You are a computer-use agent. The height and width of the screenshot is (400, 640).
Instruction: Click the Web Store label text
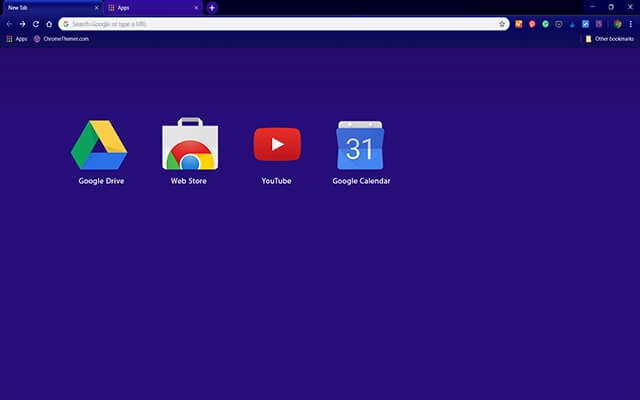(x=189, y=181)
